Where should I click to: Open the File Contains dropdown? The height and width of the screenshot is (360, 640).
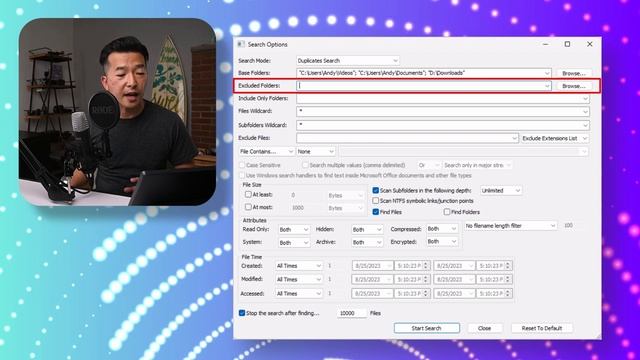click(x=266, y=151)
